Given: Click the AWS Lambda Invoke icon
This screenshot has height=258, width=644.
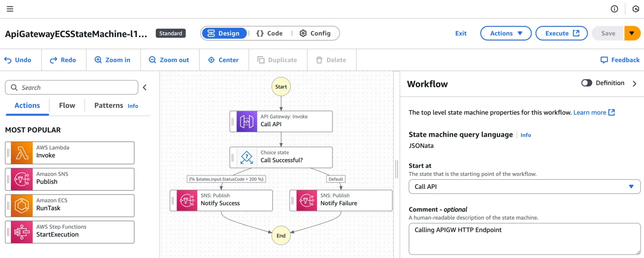Looking at the screenshot, I should point(22,153).
